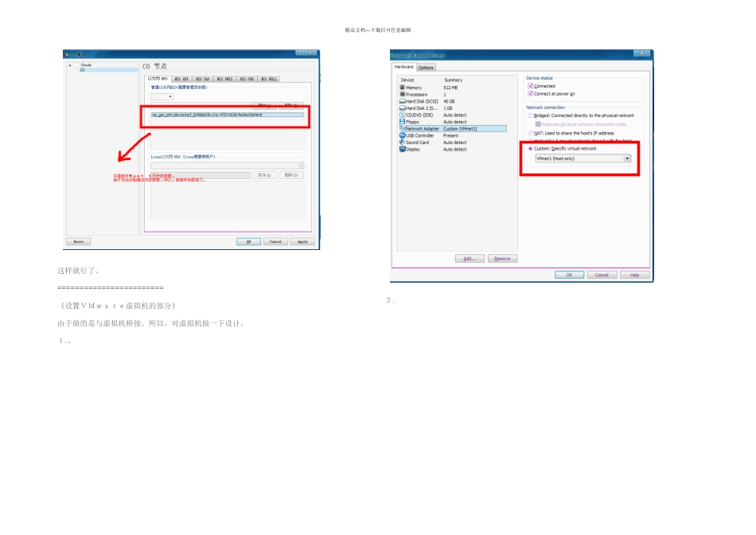Screen dimensions: 756x535
Task: Choose NAT network connection option
Action: click(x=530, y=133)
